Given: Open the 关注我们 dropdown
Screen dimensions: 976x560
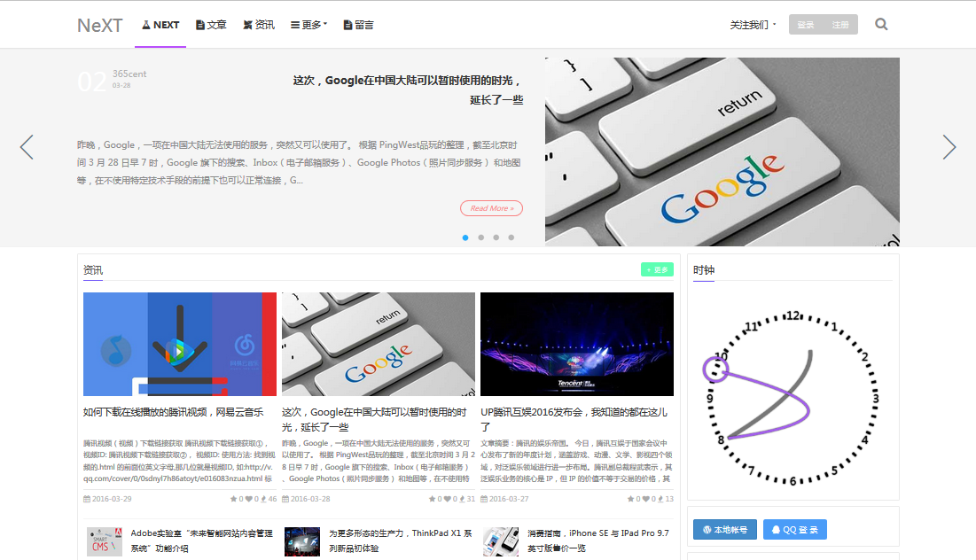Looking at the screenshot, I should pyautogui.click(x=753, y=25).
